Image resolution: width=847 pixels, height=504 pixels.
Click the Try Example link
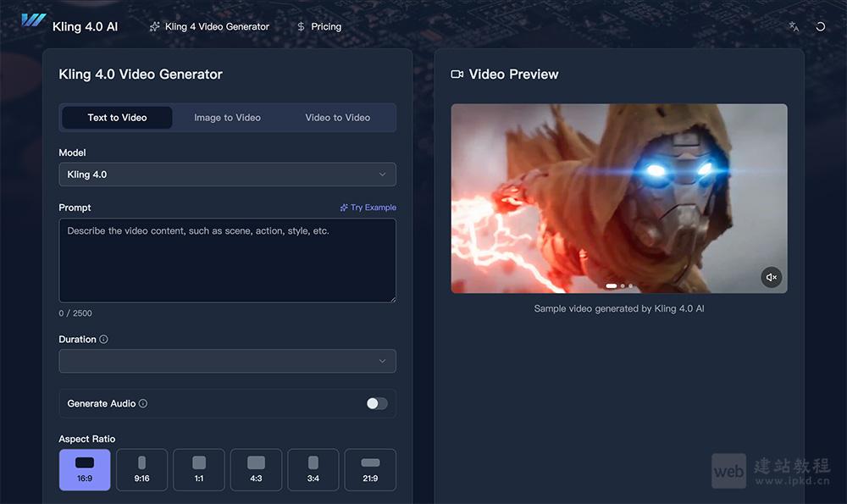click(x=368, y=208)
